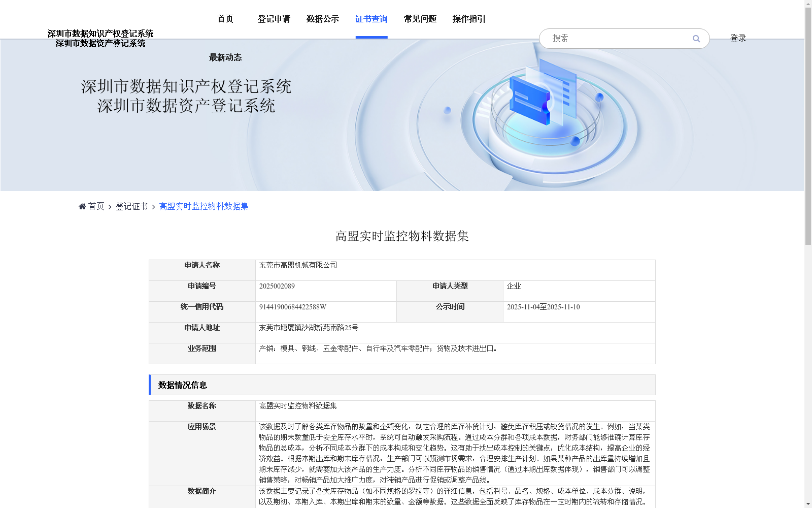Click the scrollbar up arrow
Viewport: 812px width, 508px height.
(808, 4)
